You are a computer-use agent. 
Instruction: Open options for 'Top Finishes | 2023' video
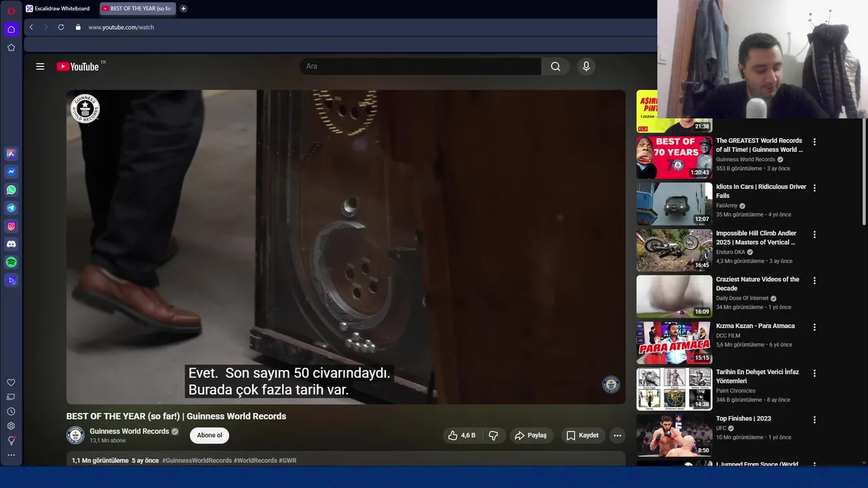(x=814, y=420)
